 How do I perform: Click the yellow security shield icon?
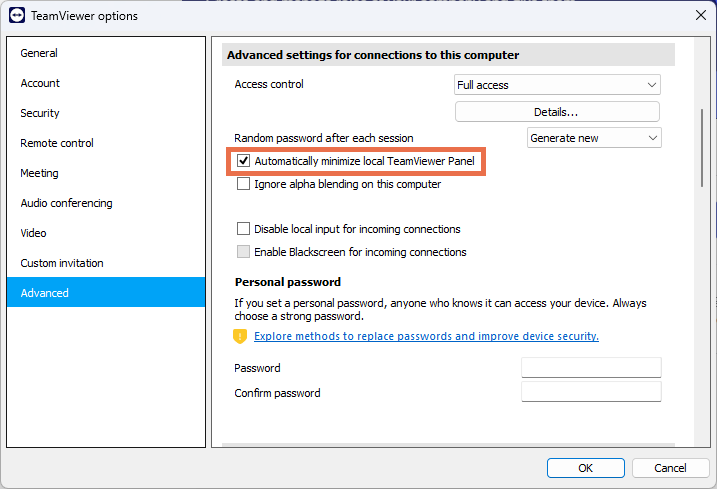pos(240,337)
